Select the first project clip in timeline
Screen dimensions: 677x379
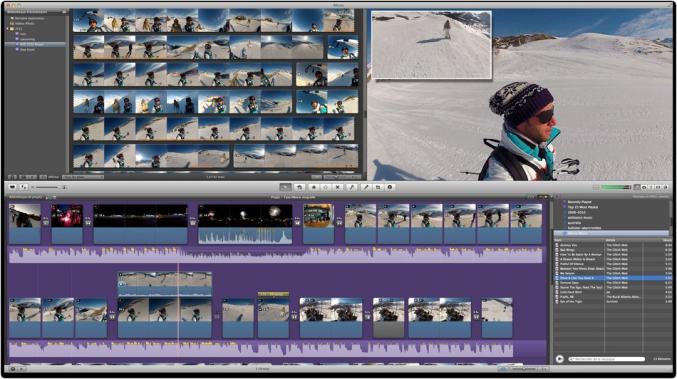25,224
